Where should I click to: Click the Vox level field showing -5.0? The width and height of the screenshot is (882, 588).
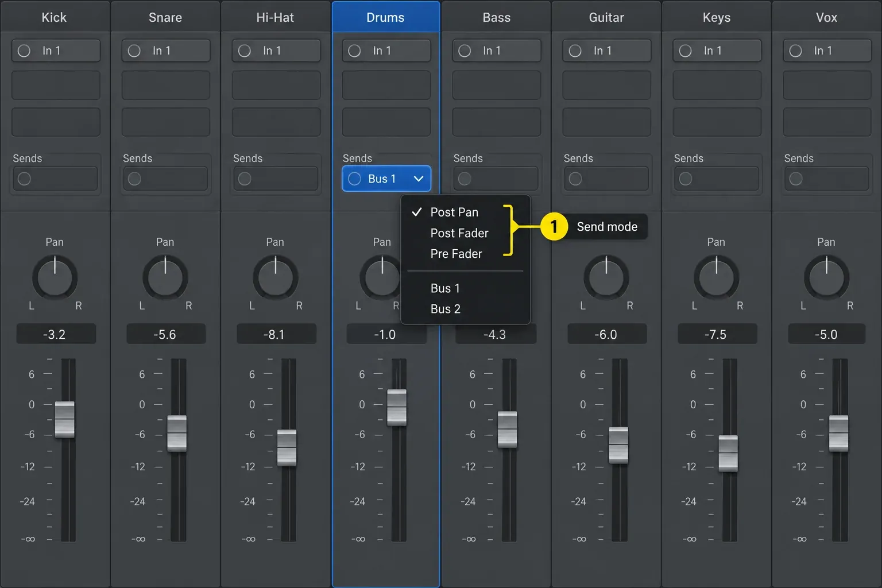point(826,334)
